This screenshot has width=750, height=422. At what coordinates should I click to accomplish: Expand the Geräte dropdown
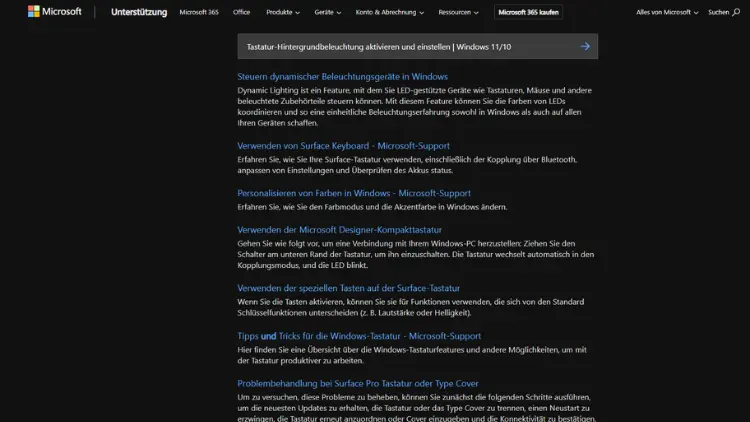point(328,12)
